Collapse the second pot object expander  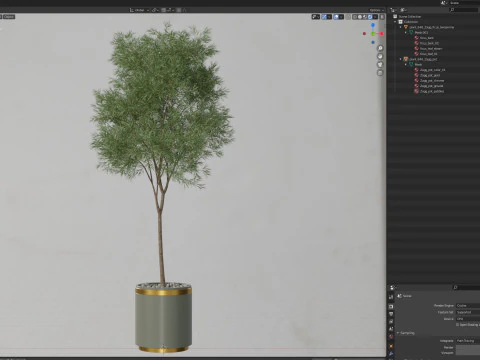click(x=401, y=59)
